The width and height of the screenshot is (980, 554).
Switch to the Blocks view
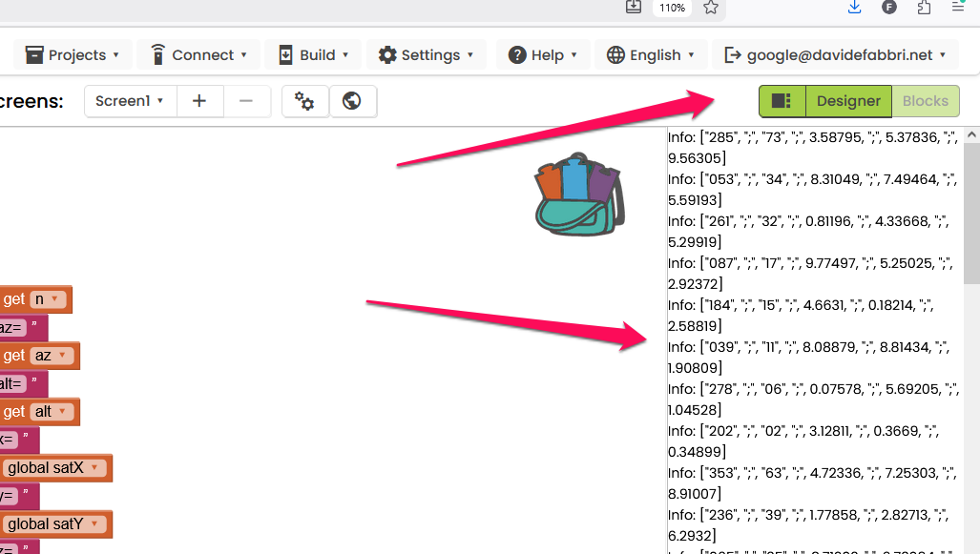point(925,101)
